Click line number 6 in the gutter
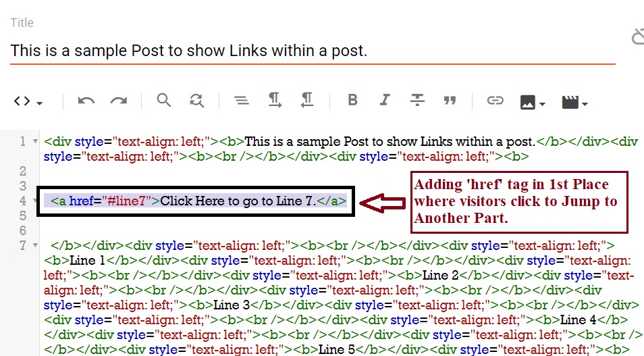This screenshot has width=644, height=356. [x=23, y=230]
